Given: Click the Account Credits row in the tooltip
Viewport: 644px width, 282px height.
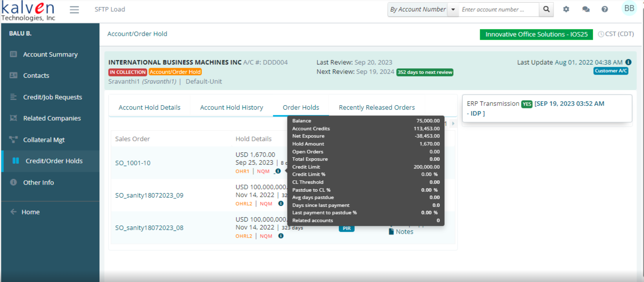Looking at the screenshot, I should coord(366,128).
